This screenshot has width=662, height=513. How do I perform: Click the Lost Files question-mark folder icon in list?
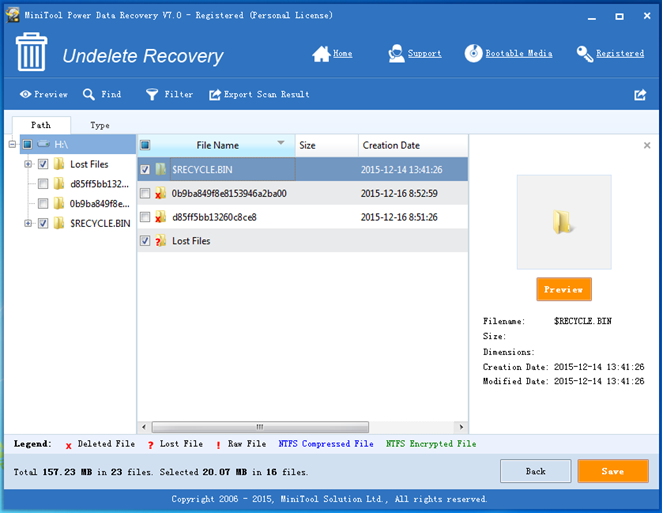tap(160, 241)
